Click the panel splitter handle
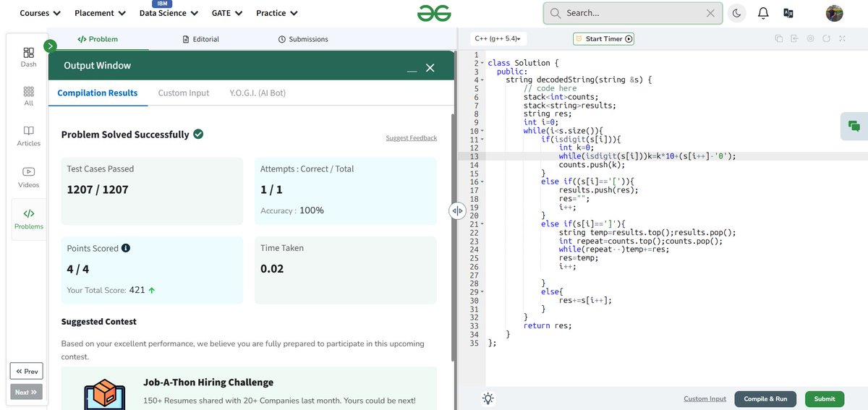This screenshot has width=868, height=410. [457, 210]
